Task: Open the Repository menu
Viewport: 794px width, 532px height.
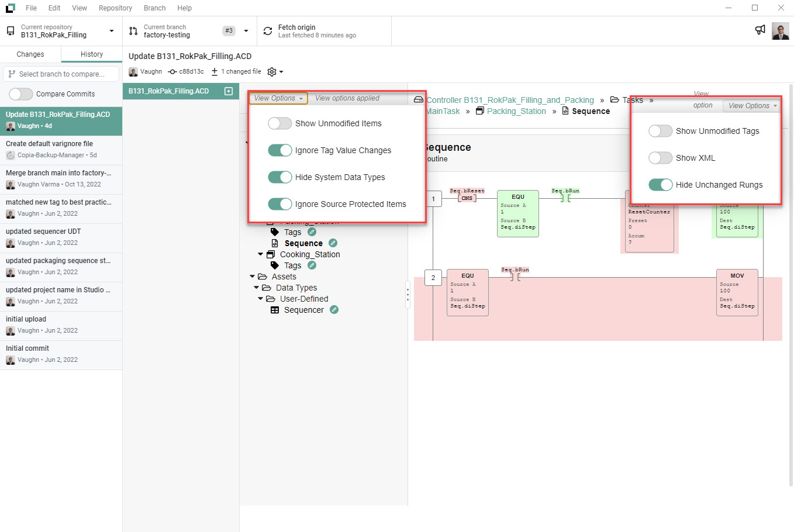Action: tap(115, 8)
